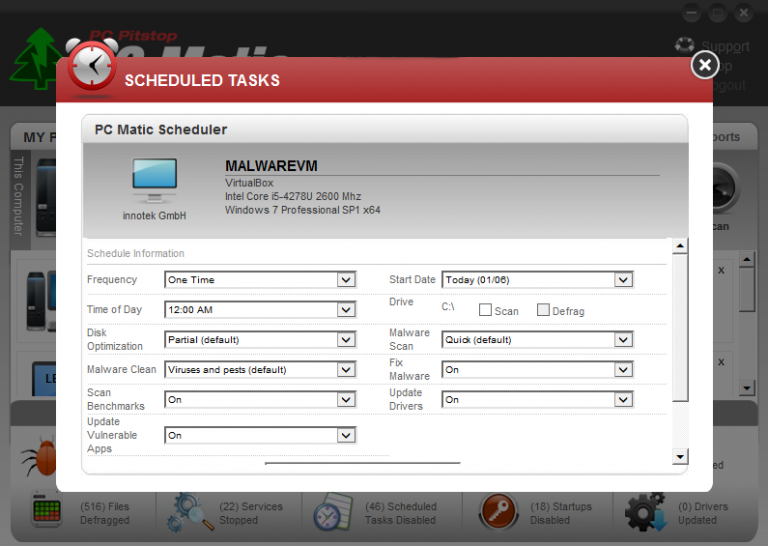Click the scheduler vertical scrollbar thumb
This screenshot has height=546, width=768.
(x=680, y=327)
